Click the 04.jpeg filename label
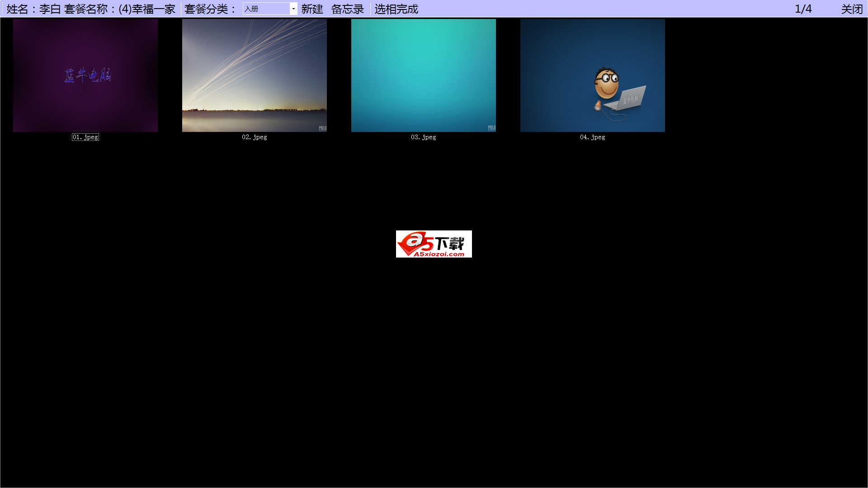This screenshot has height=488, width=868. coord(592,137)
